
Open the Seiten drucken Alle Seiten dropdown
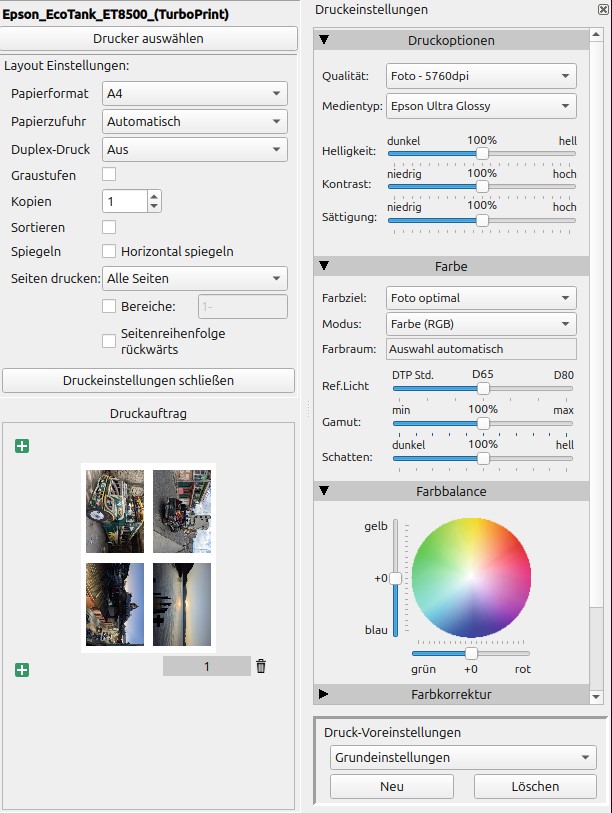coord(194,278)
